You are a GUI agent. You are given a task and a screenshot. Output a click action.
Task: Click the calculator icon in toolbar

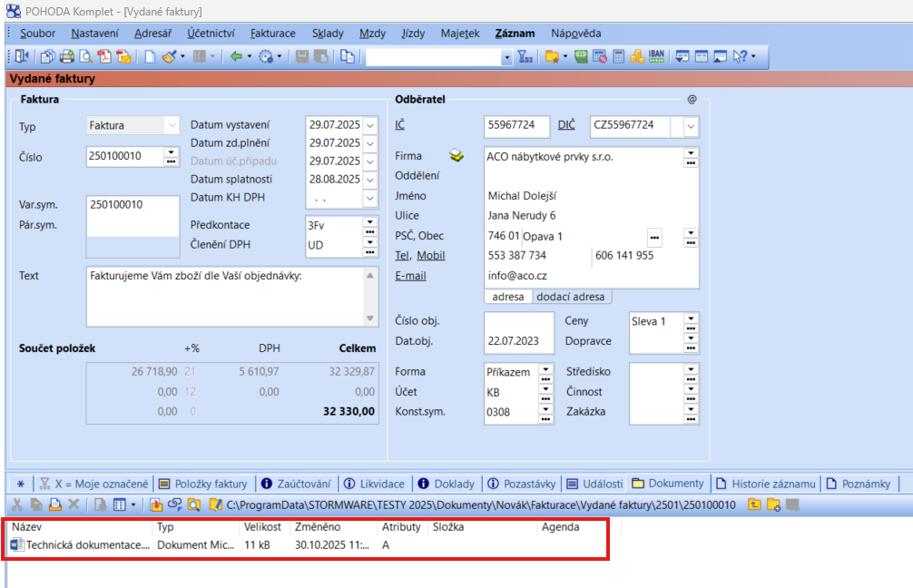click(619, 57)
